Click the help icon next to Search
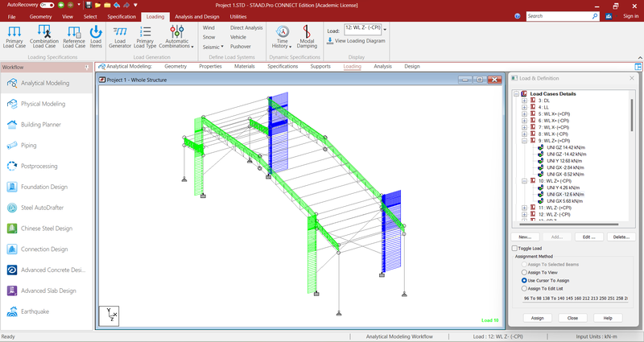The width and height of the screenshot is (644, 342). 518,16
